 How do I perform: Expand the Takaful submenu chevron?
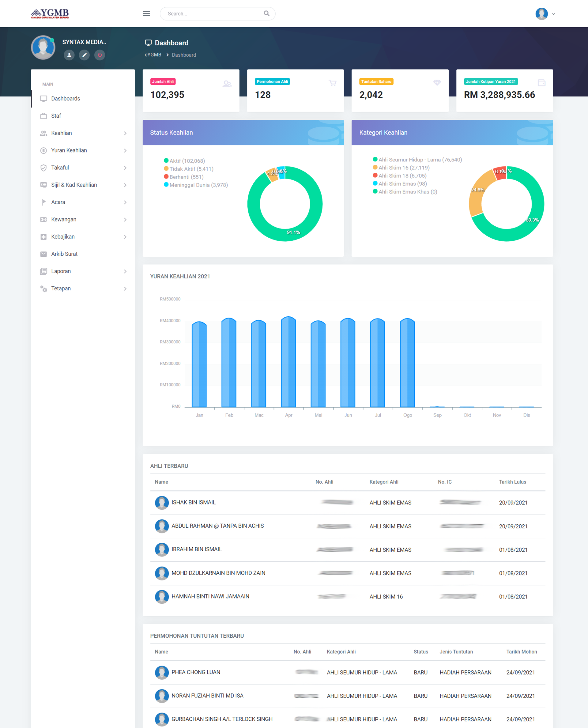[125, 168]
